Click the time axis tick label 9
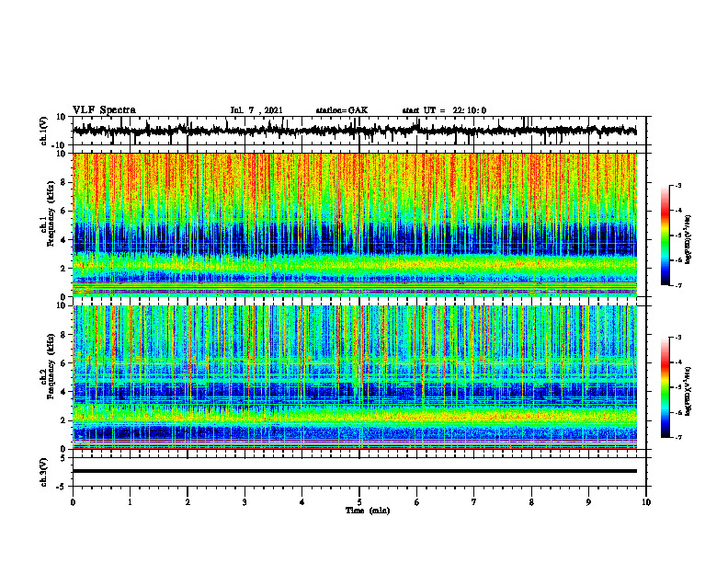This screenshot has width=728, height=563. click(588, 502)
